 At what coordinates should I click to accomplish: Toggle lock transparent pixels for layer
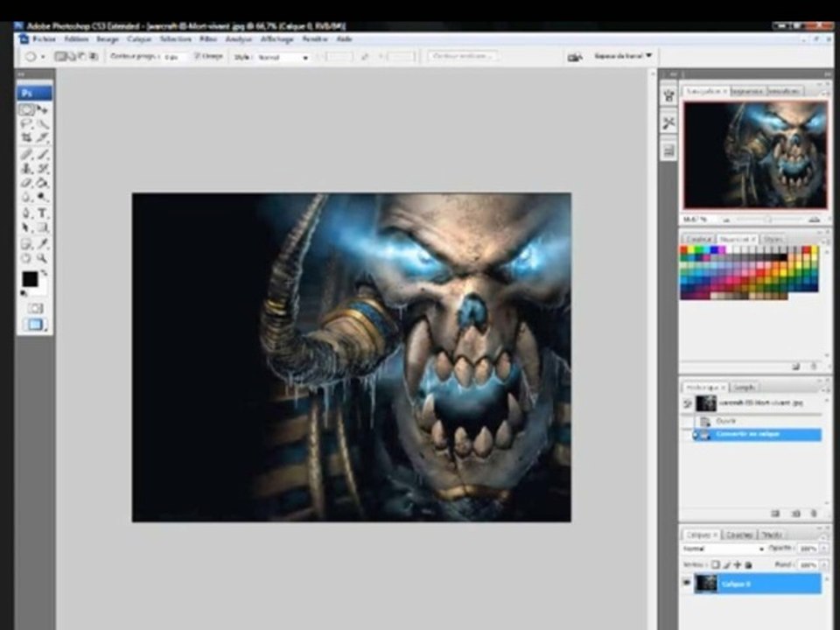point(715,564)
